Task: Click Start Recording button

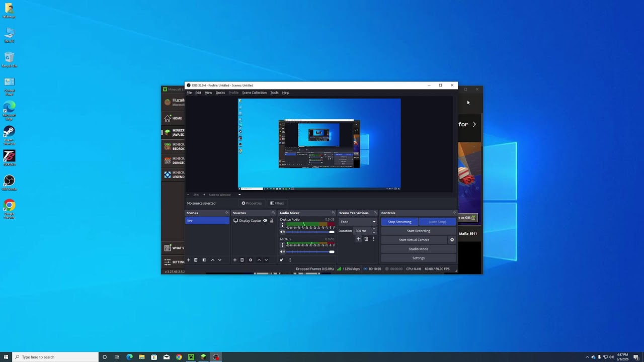Action: [418, 231]
